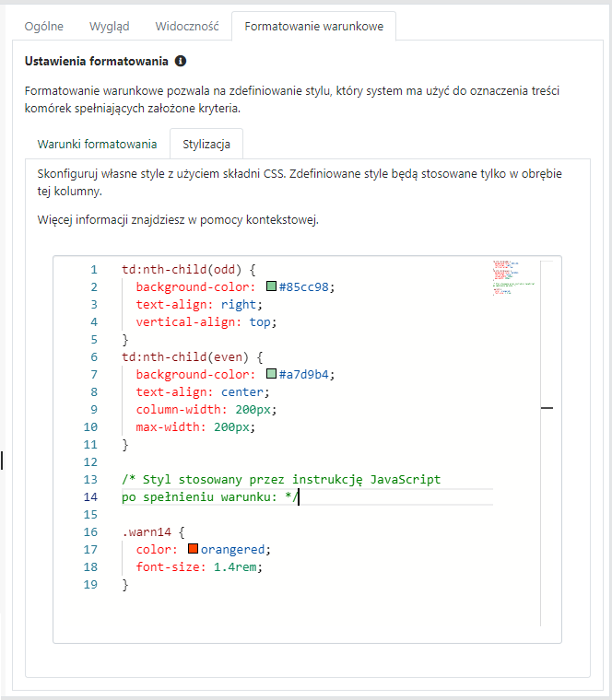Screen dimensions: 612x700
Task: Switch to the Wygląd tab
Action: (x=110, y=27)
